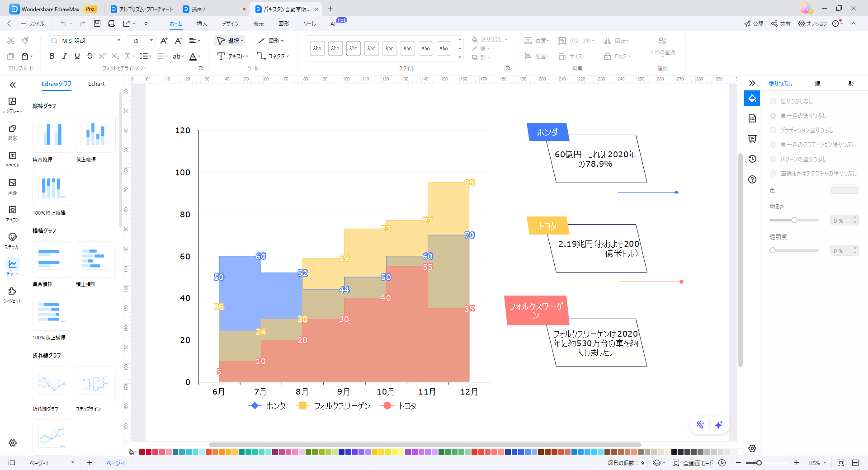Open the View ribbon tab

click(x=259, y=23)
